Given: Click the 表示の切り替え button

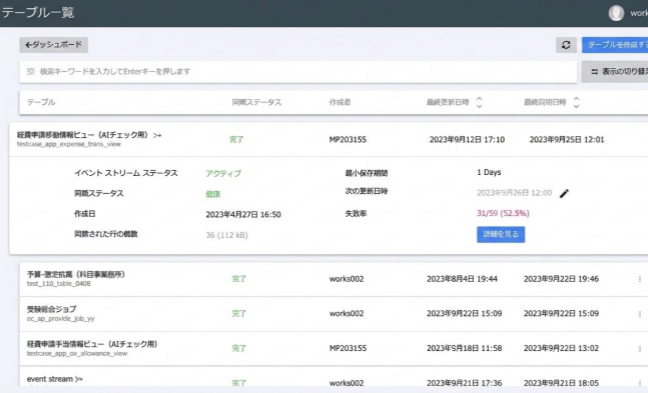Looking at the screenshot, I should [615, 71].
